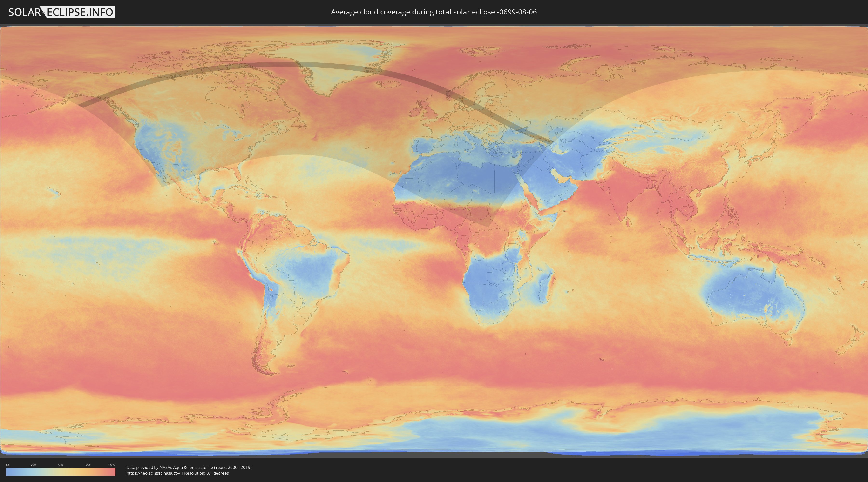The image size is (868, 482).
Task: Click the 25% legend label
Action: pyautogui.click(x=33, y=465)
